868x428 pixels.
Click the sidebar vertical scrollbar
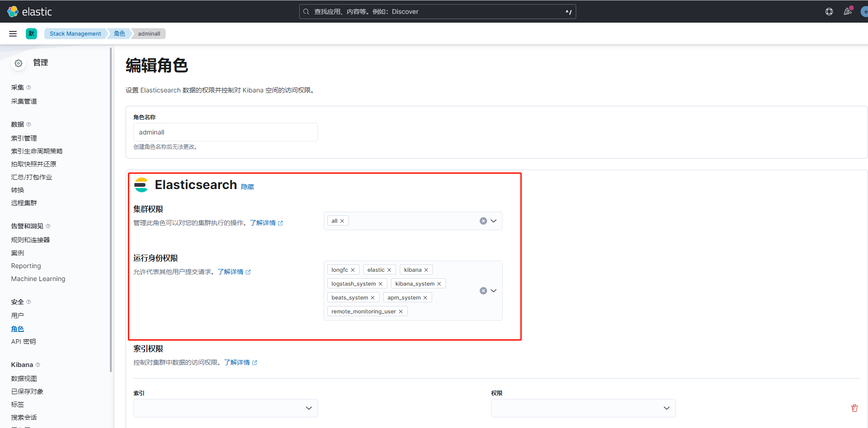pyautogui.click(x=111, y=210)
